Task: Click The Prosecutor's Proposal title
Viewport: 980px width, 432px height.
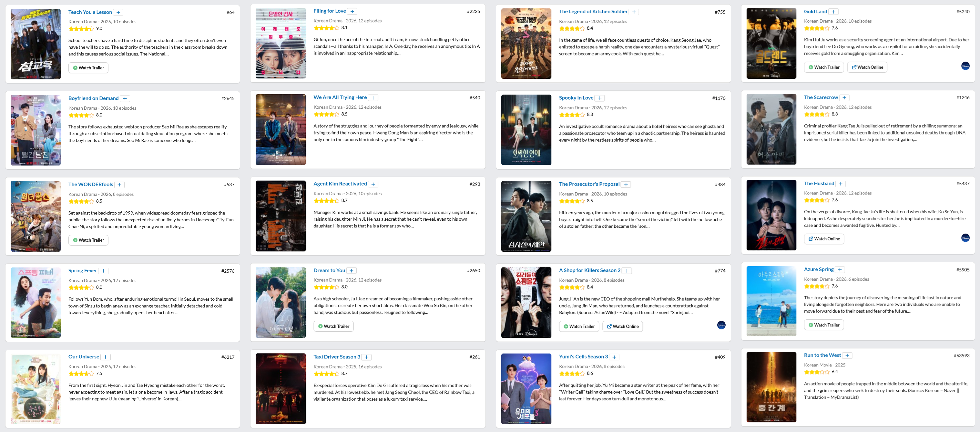Action: 589,185
